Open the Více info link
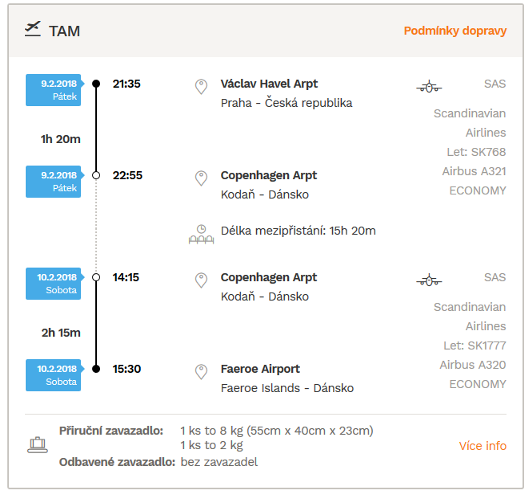 [x=483, y=446]
